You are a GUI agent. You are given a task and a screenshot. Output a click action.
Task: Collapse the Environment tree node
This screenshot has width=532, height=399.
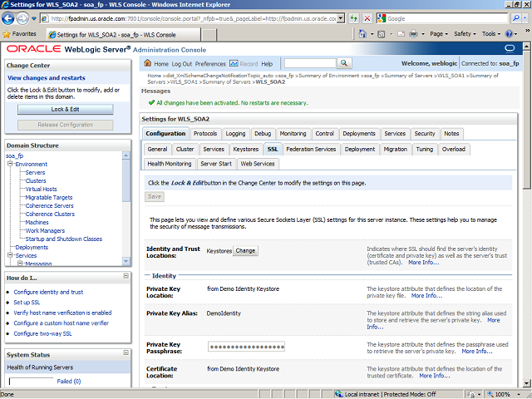pyautogui.click(x=10, y=165)
